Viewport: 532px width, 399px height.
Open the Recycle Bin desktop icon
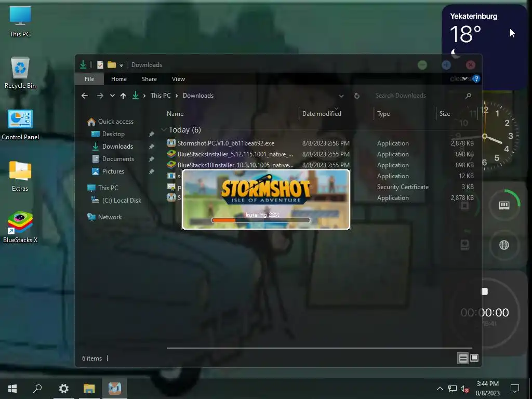[20, 73]
